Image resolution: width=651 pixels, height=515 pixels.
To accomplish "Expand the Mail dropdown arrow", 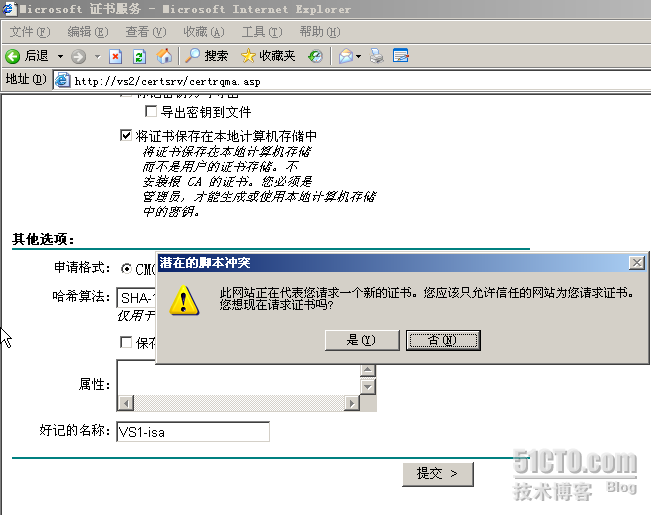I will [359, 56].
